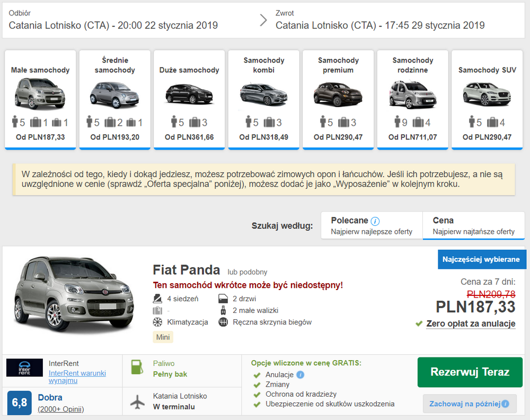Click the W terminalu location text

click(174, 407)
